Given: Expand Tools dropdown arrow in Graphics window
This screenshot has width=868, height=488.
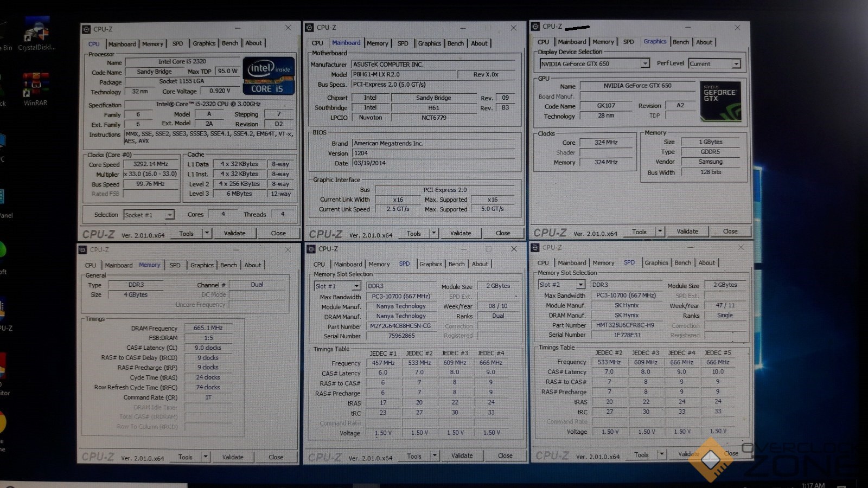Looking at the screenshot, I should click(660, 232).
